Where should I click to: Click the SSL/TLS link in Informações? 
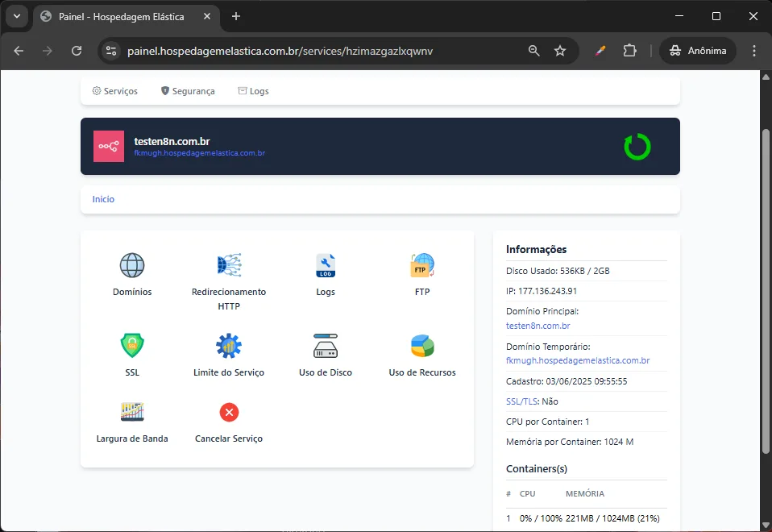[x=522, y=401]
